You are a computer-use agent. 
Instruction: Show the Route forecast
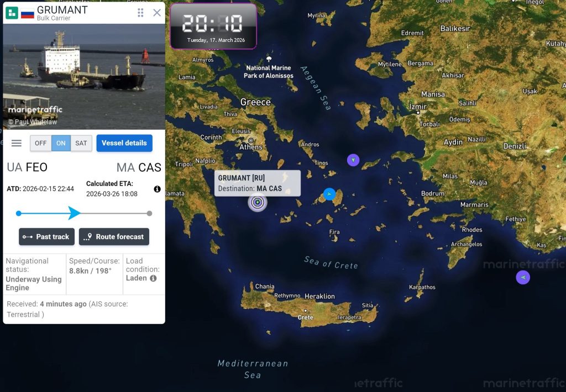click(114, 236)
